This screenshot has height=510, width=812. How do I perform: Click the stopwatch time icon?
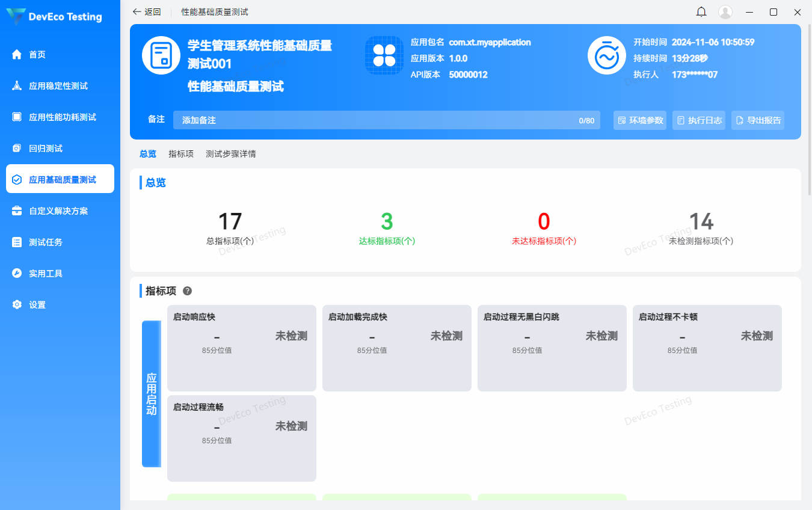pos(607,55)
